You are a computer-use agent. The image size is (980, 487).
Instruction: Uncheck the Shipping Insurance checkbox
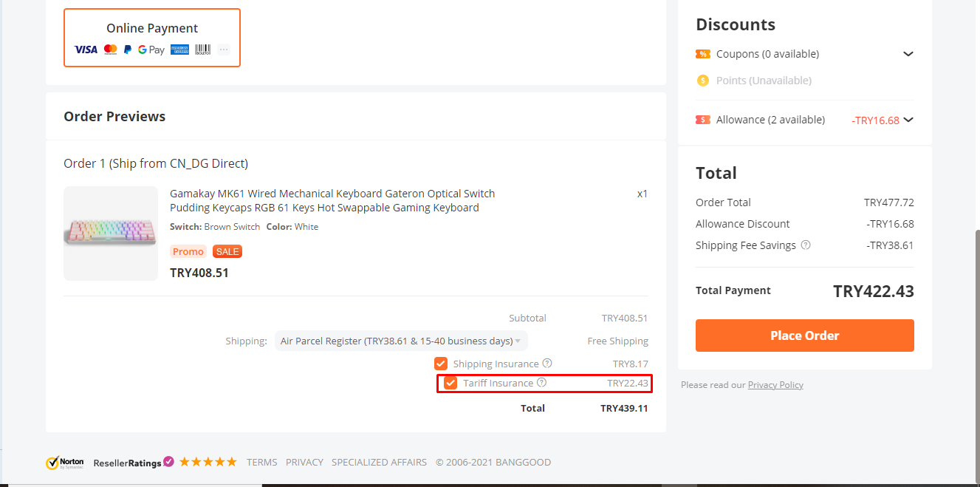[441, 364]
